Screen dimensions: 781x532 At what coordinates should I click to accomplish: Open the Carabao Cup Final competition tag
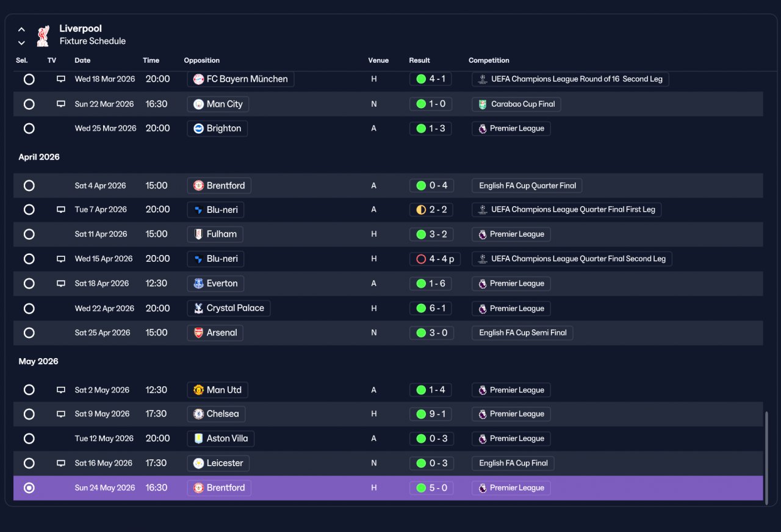(x=516, y=104)
